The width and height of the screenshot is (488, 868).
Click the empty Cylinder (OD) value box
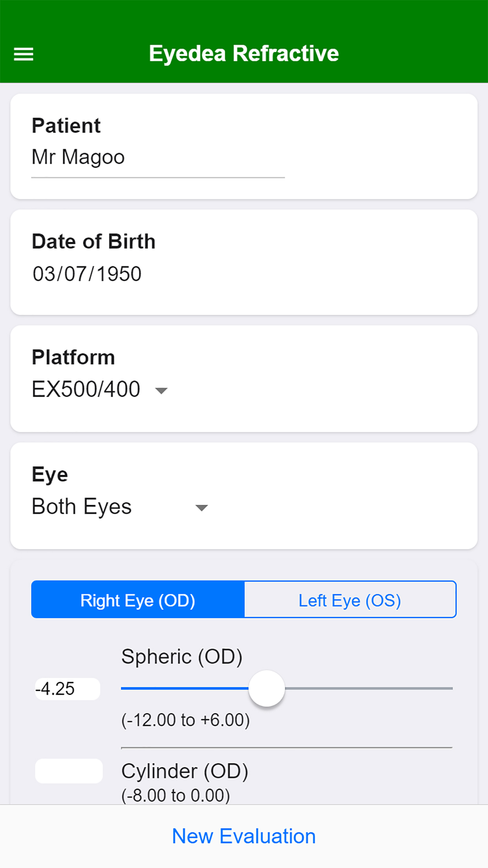pos(69,771)
